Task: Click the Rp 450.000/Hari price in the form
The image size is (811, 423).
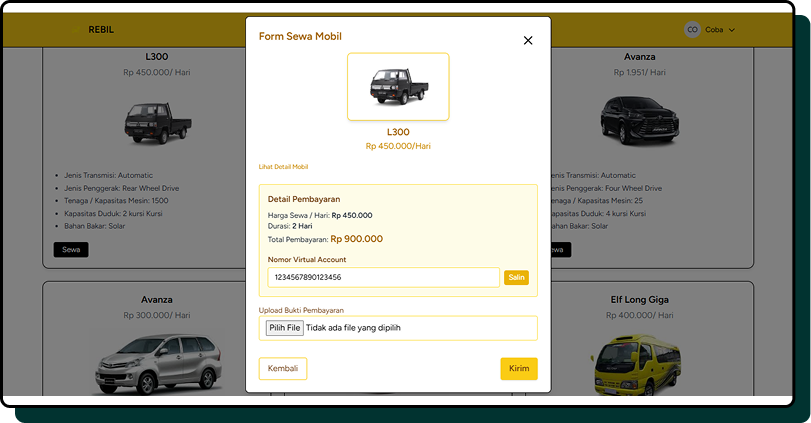Action: 398,146
